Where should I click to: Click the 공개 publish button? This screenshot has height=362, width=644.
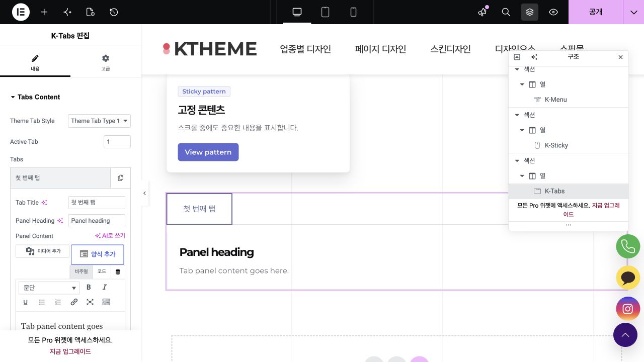coord(596,12)
